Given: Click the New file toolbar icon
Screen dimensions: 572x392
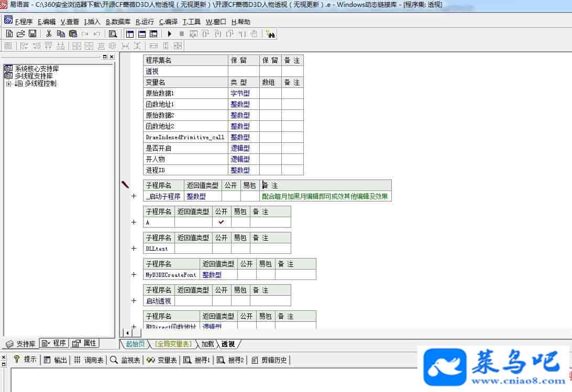Looking at the screenshot, I should tap(9, 33).
